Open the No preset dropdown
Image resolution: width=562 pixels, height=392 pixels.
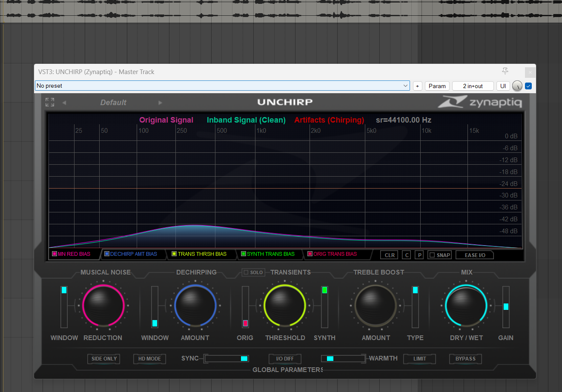click(x=222, y=86)
